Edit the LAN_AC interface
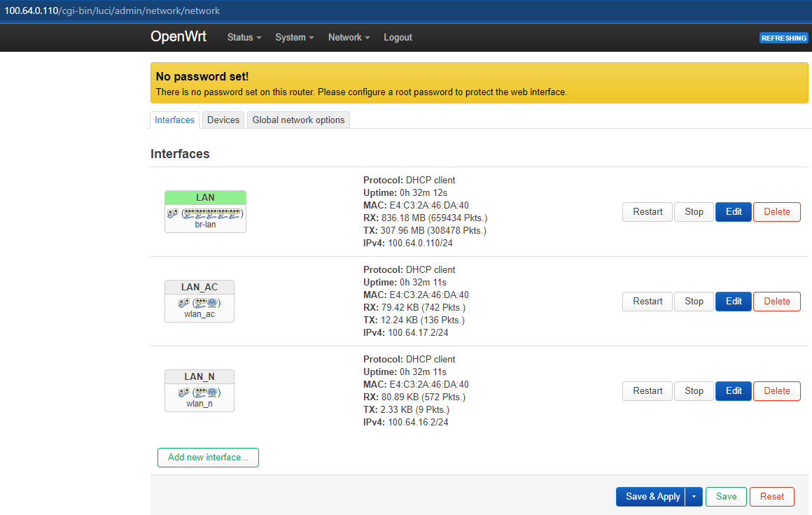Screen dimensions: 812x515 click(x=733, y=302)
